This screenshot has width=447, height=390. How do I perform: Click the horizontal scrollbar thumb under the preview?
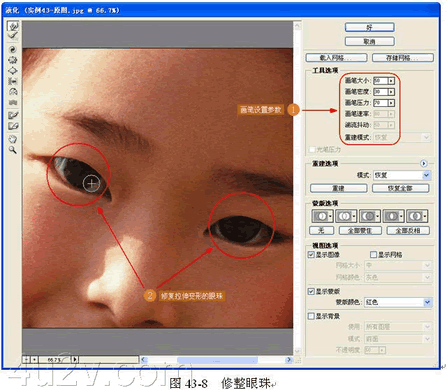217,360
